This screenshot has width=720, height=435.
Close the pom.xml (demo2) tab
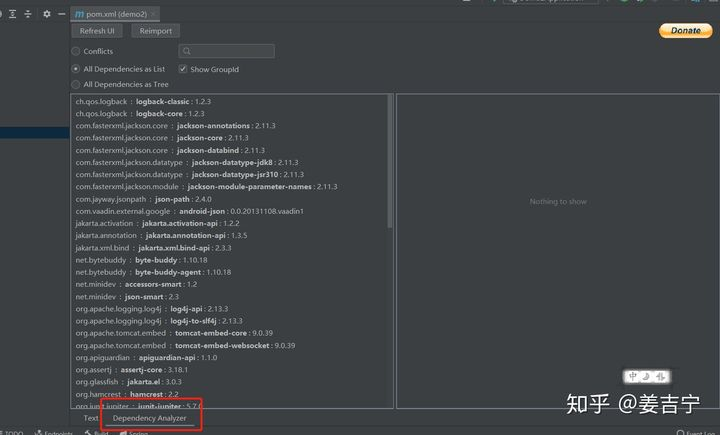[153, 14]
